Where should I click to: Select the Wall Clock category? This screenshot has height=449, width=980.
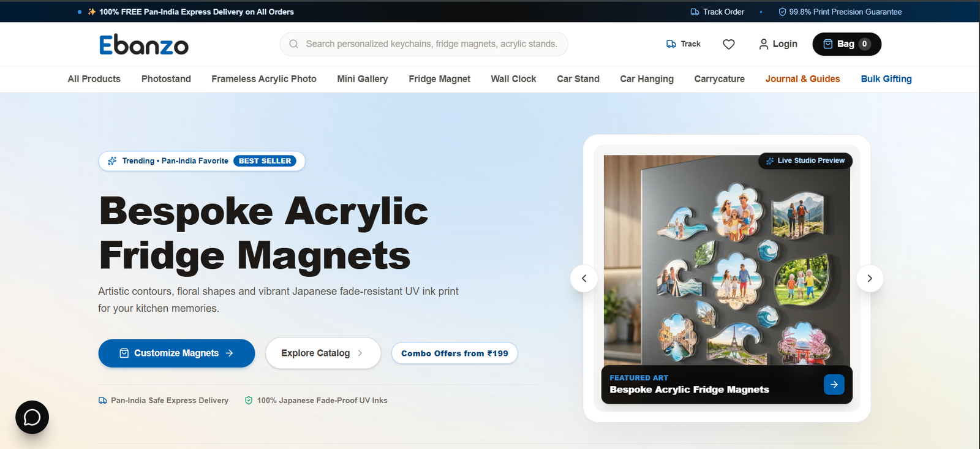click(x=513, y=79)
